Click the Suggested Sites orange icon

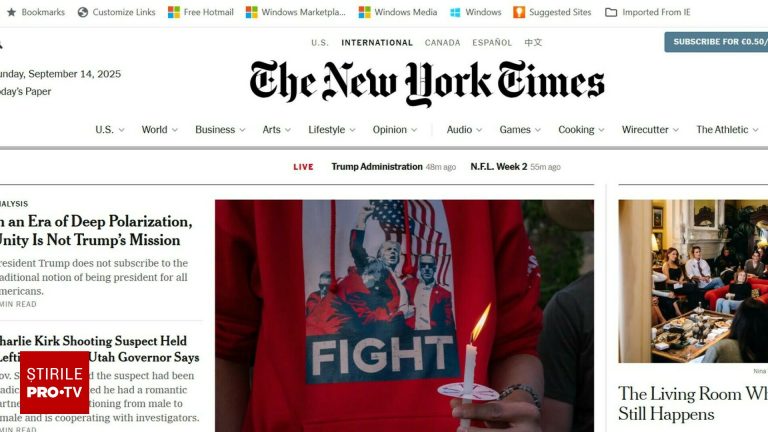coord(519,12)
